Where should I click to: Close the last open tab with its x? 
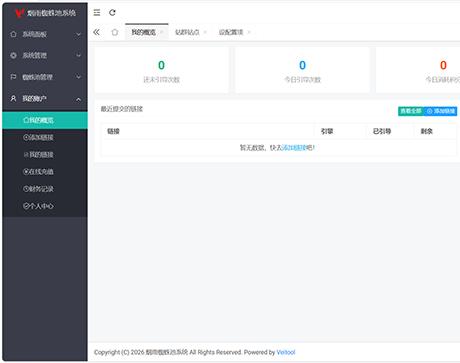click(249, 32)
